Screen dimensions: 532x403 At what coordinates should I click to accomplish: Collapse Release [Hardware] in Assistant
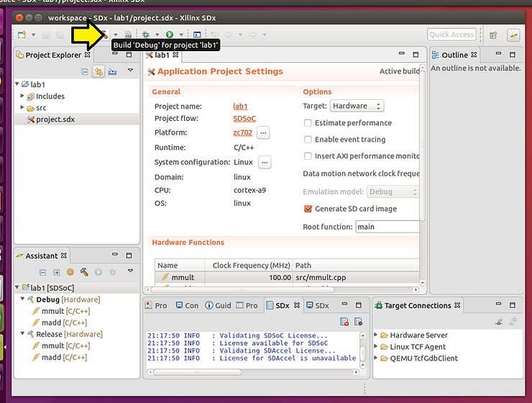[22, 333]
